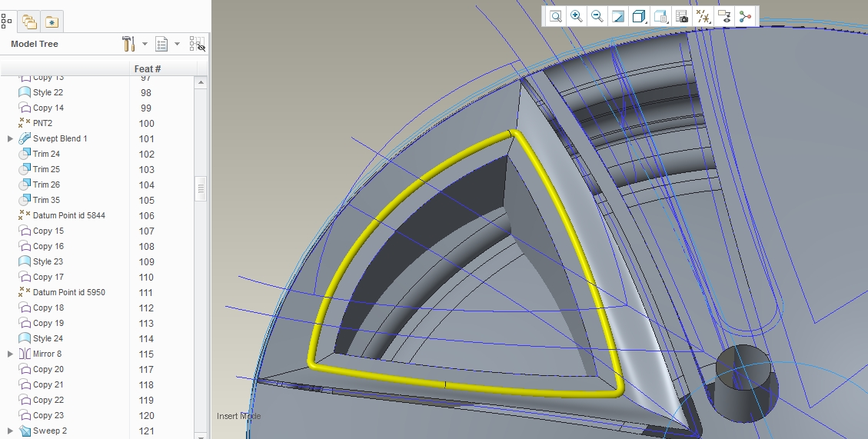Switch to the Model Tree tab
Screen dimensions: 868x439
(x=7, y=22)
